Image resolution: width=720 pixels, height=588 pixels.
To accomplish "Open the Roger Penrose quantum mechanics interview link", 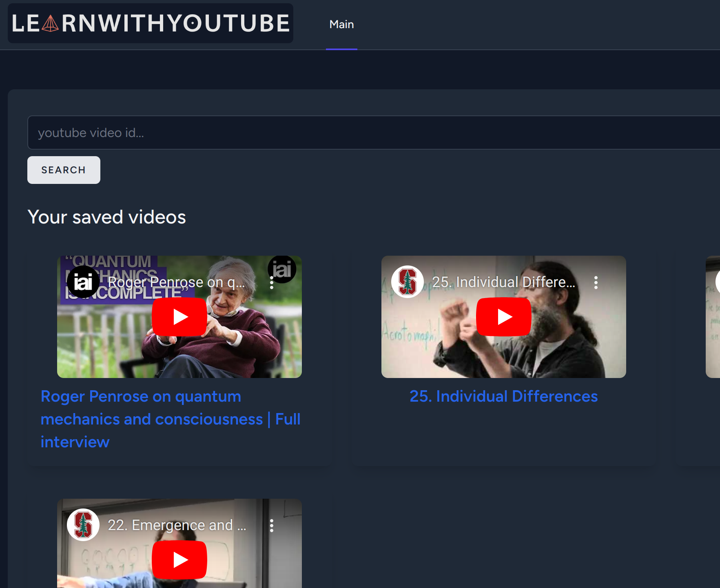I will pyautogui.click(x=171, y=419).
